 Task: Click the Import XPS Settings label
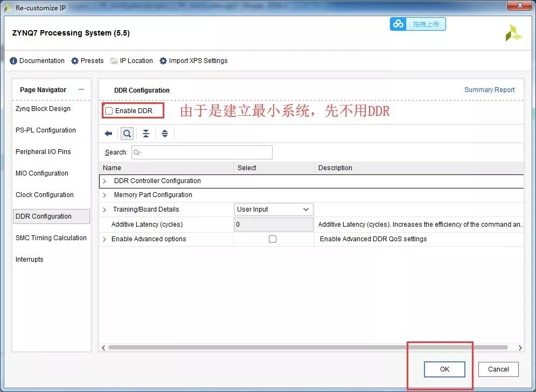(198, 61)
